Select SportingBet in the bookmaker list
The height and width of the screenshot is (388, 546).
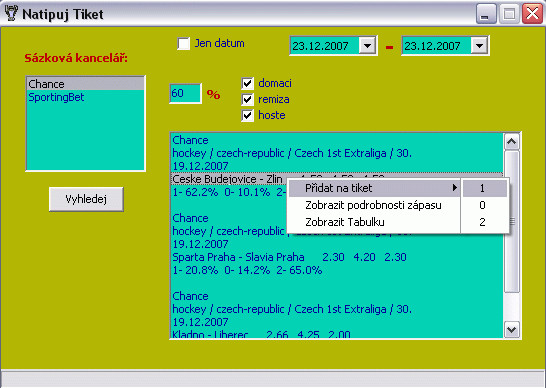tap(86, 97)
